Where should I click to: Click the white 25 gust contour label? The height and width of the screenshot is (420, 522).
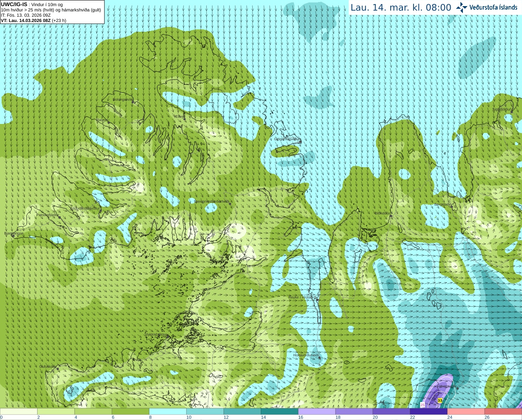pos(422,405)
